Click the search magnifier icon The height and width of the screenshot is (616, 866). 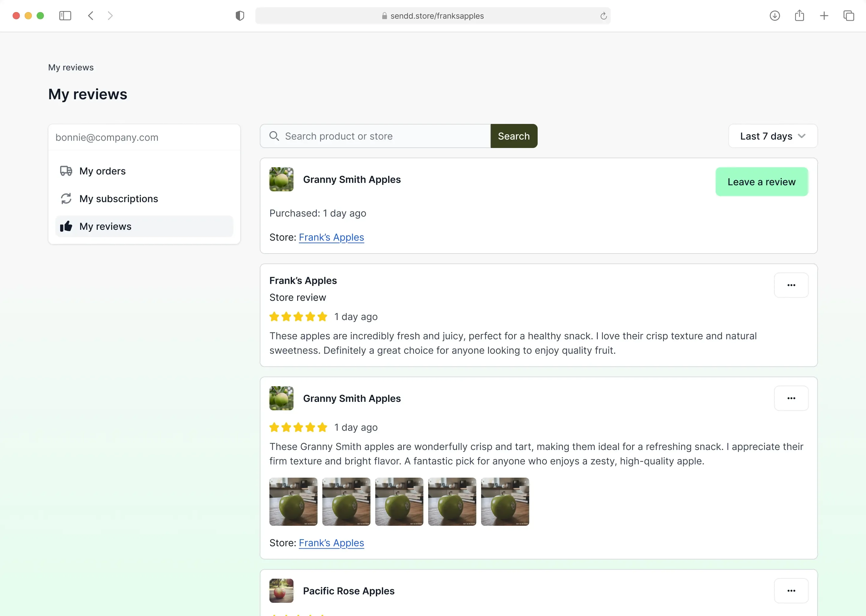(274, 136)
